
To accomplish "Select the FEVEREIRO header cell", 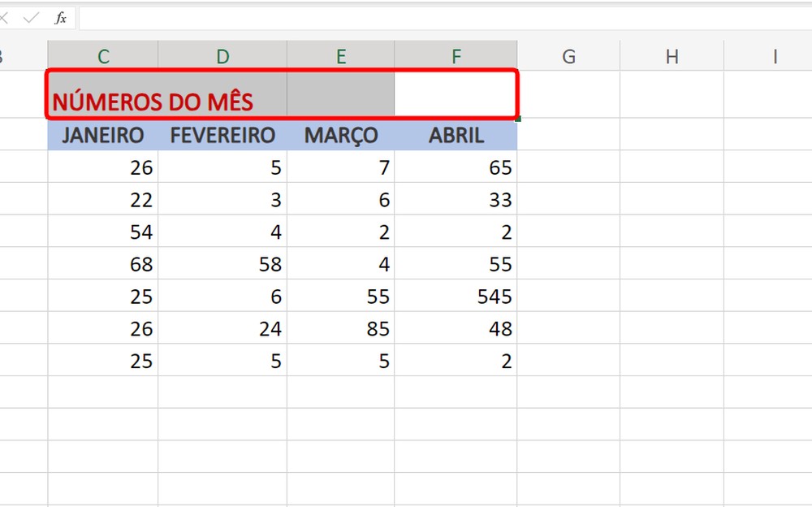I will [222, 135].
